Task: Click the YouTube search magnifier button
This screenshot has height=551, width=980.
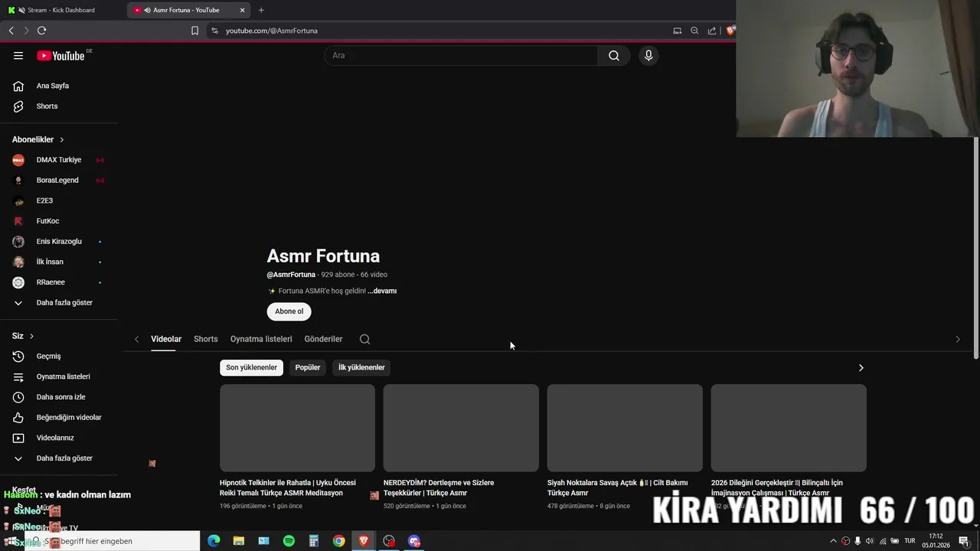Action: (614, 55)
